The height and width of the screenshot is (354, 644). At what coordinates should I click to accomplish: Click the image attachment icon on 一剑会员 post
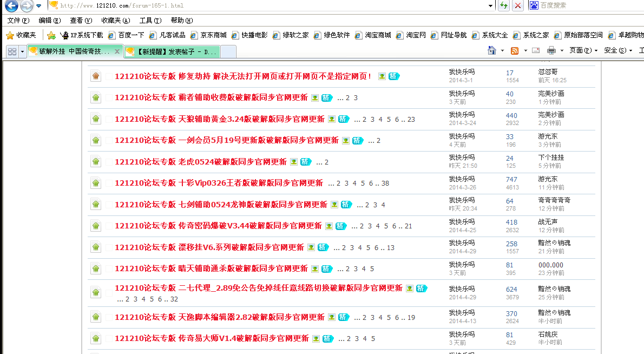click(x=346, y=141)
